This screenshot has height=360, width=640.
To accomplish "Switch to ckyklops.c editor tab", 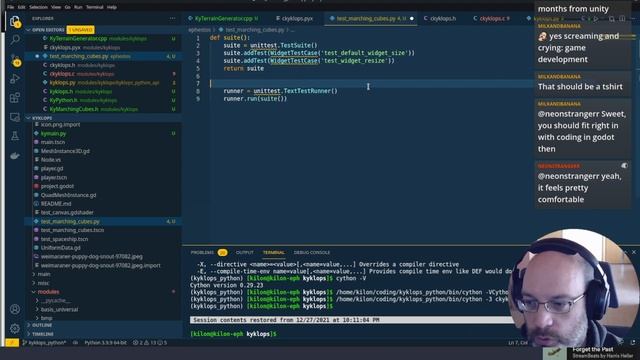I will [492, 18].
